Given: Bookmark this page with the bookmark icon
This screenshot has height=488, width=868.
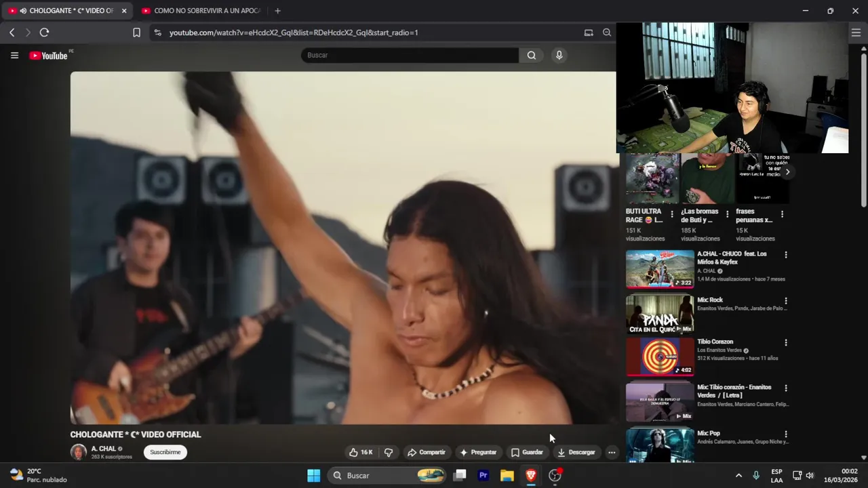Looking at the screenshot, I should coord(136,33).
